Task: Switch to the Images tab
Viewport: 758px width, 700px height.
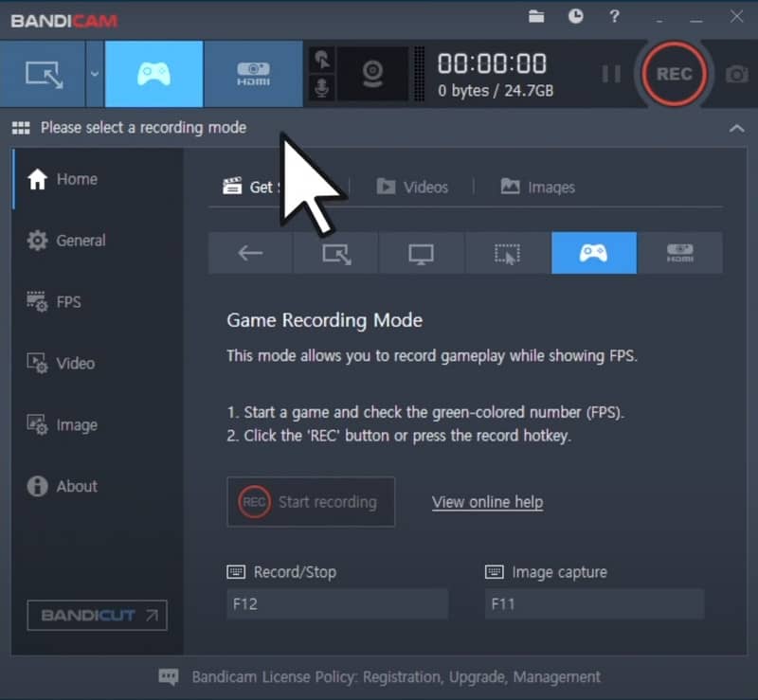Action: 537,187
